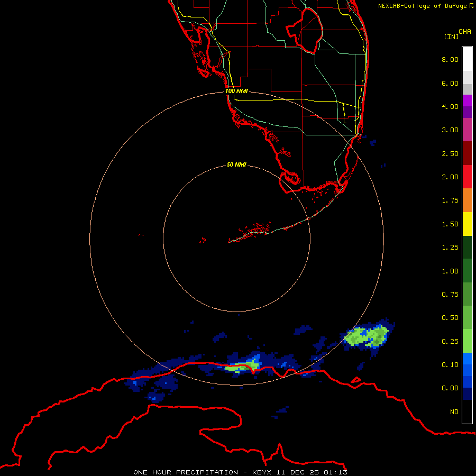This screenshot has height=476, width=476.
Task: Click the 100 NMI range ring label
Action: 236,91
